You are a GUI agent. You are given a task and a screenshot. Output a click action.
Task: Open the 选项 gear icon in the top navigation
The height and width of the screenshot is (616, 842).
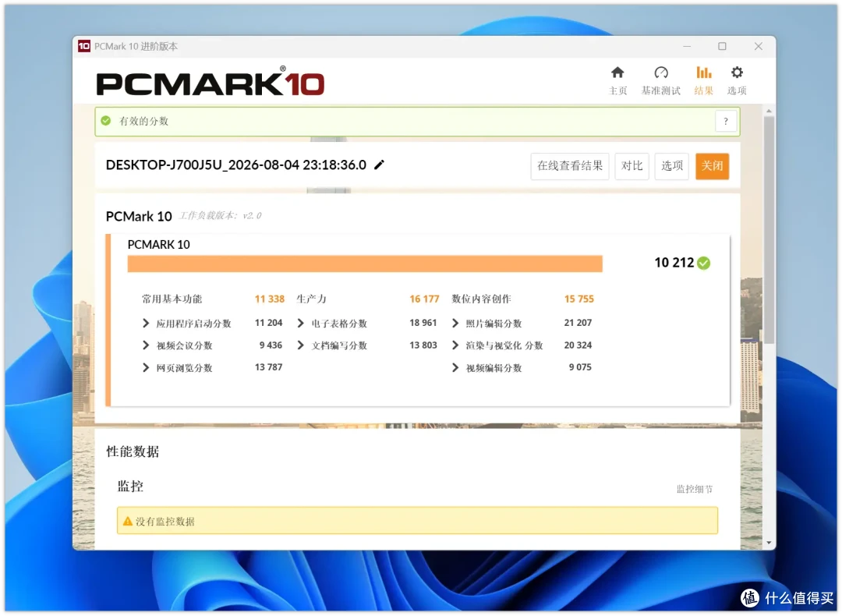tap(737, 73)
